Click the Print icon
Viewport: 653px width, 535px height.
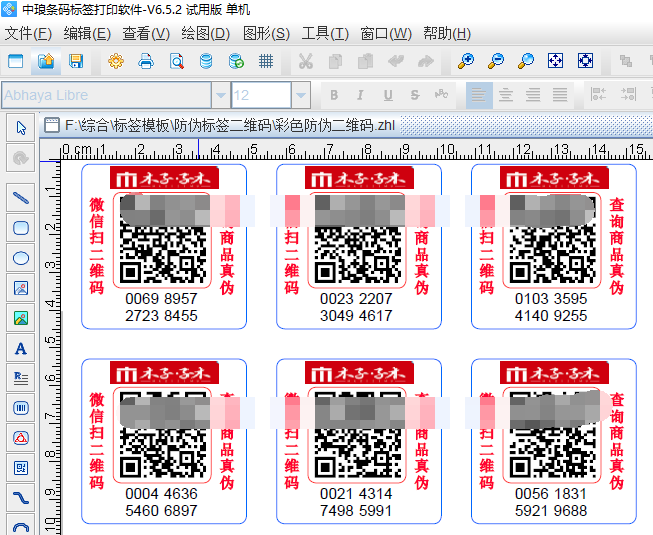[x=146, y=61]
